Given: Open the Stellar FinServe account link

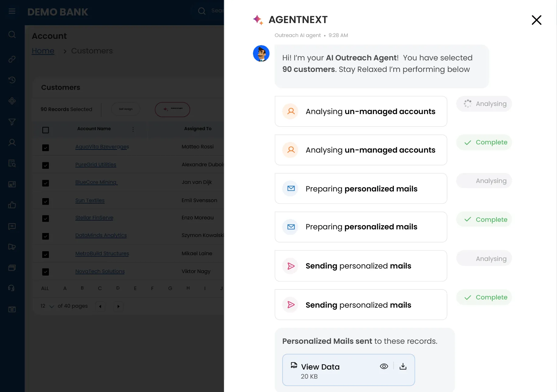Looking at the screenshot, I should pos(94,218).
